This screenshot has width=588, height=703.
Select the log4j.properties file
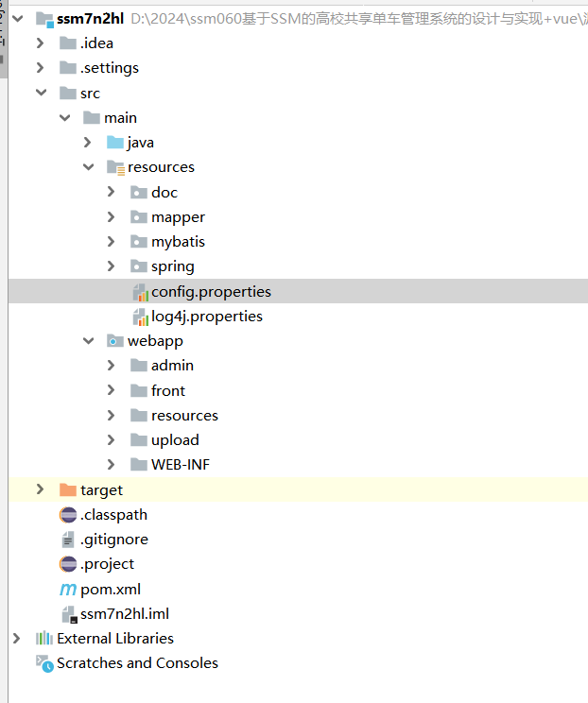pyautogui.click(x=207, y=317)
